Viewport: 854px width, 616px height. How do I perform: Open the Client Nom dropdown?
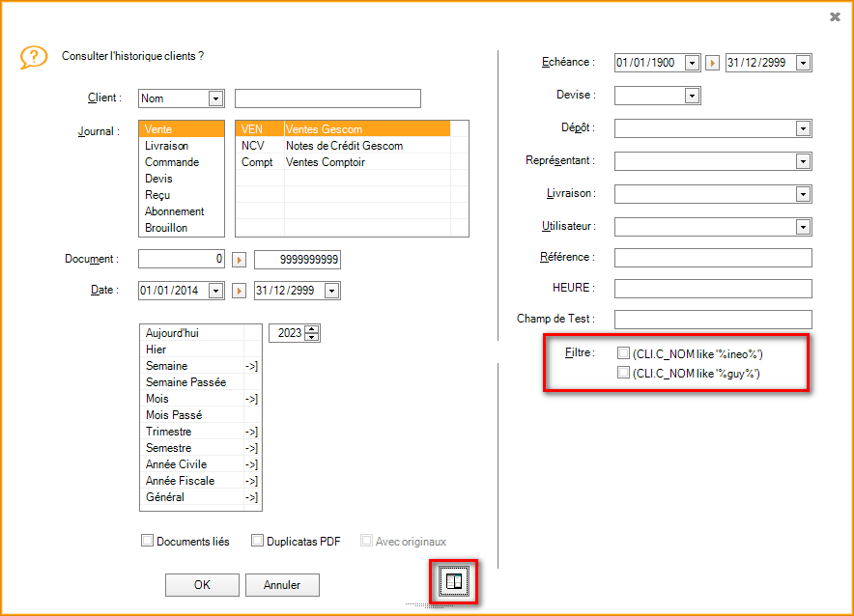(x=215, y=98)
